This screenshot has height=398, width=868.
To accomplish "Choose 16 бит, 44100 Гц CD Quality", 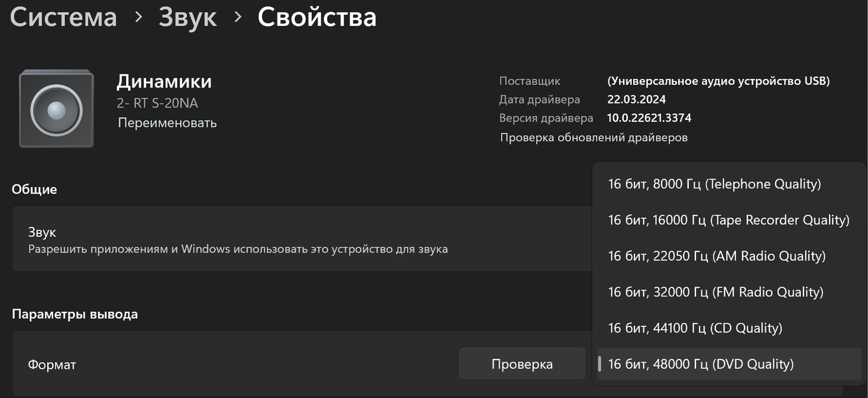I will click(x=695, y=328).
